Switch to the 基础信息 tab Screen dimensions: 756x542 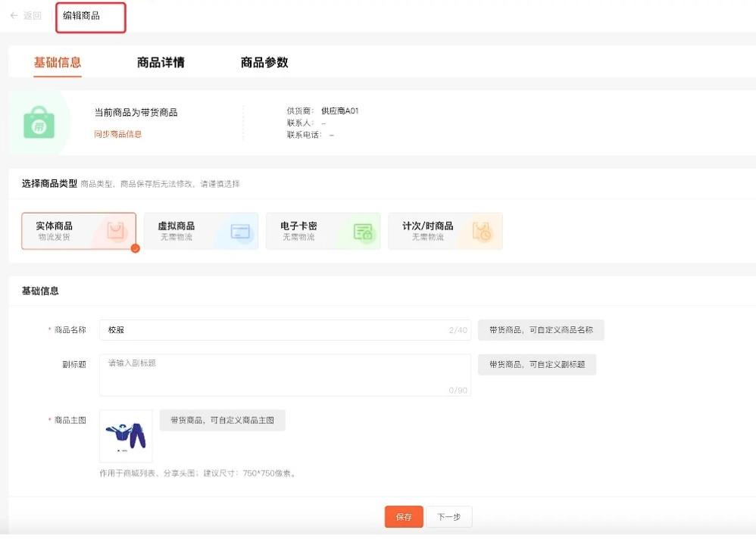58,62
